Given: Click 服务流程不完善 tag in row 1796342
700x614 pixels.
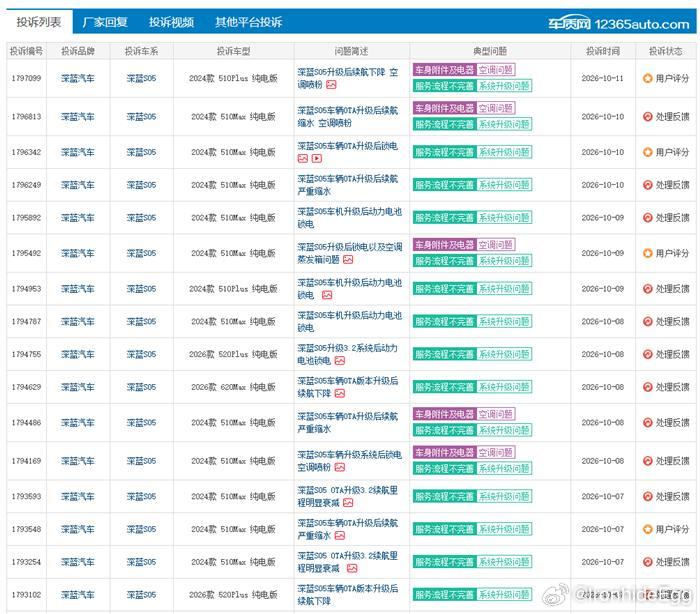Looking at the screenshot, I should [x=445, y=152].
